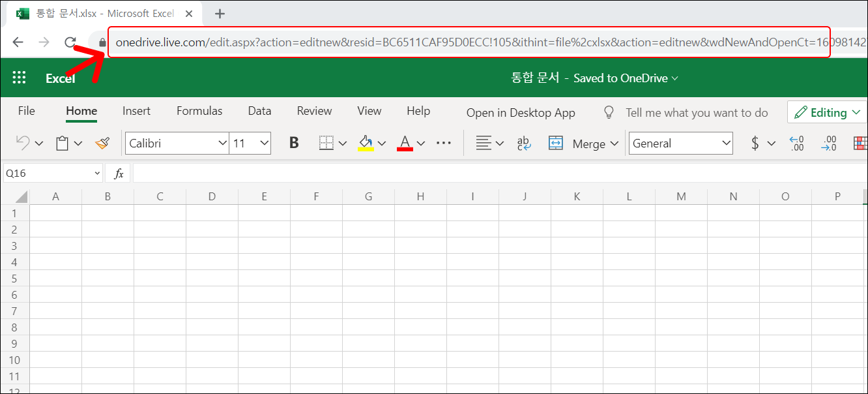This screenshot has height=394, width=868.
Task: Expand the currency format dropdown arrow
Action: click(772, 144)
